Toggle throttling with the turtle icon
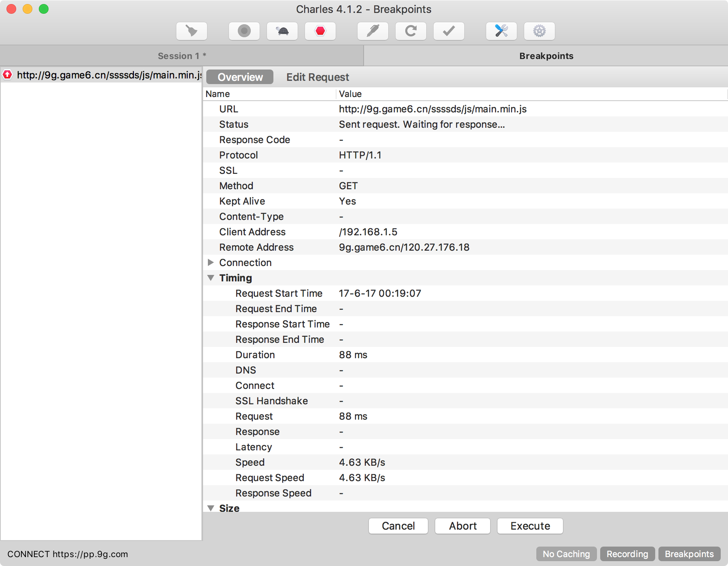Image resolution: width=728 pixels, height=566 pixels. (282, 31)
